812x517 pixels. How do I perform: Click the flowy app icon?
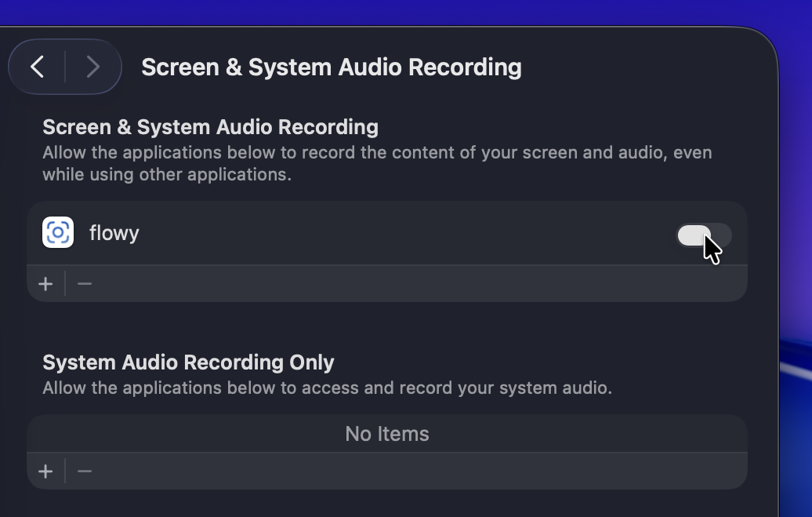(x=58, y=232)
